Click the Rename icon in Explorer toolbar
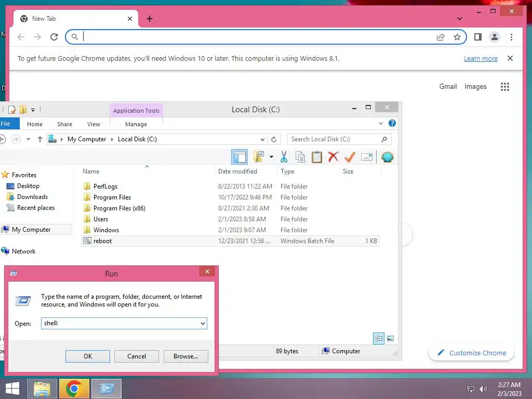Viewport: 532px width, 399px height. (x=366, y=157)
